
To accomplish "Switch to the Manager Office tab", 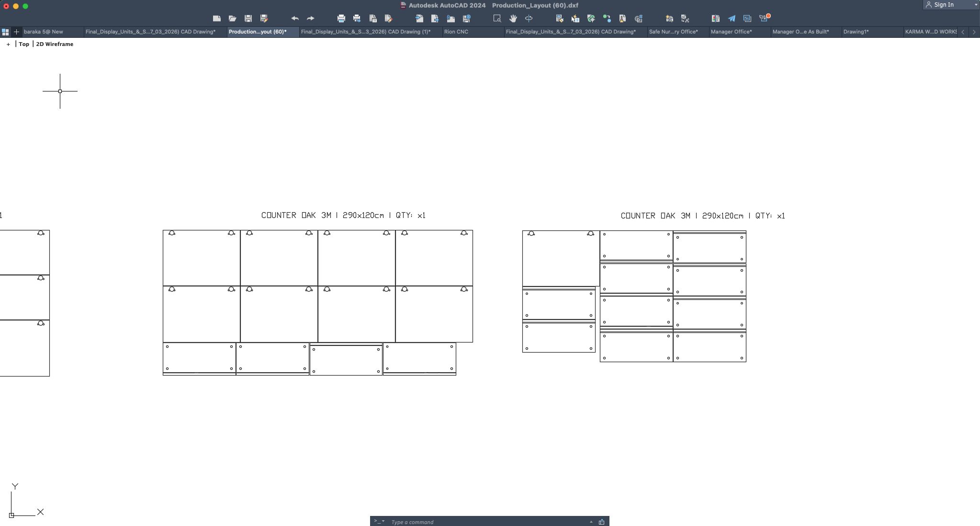I will click(731, 32).
